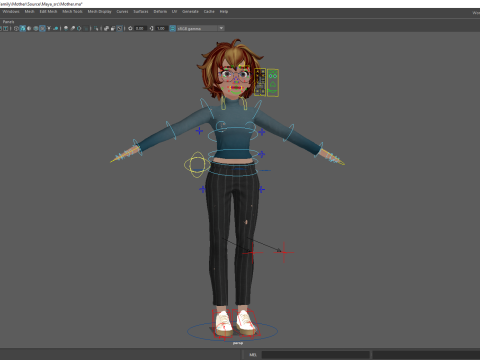Screen dimensions: 480x360
Task: Toggle use default material icon
Action: click(29, 28)
